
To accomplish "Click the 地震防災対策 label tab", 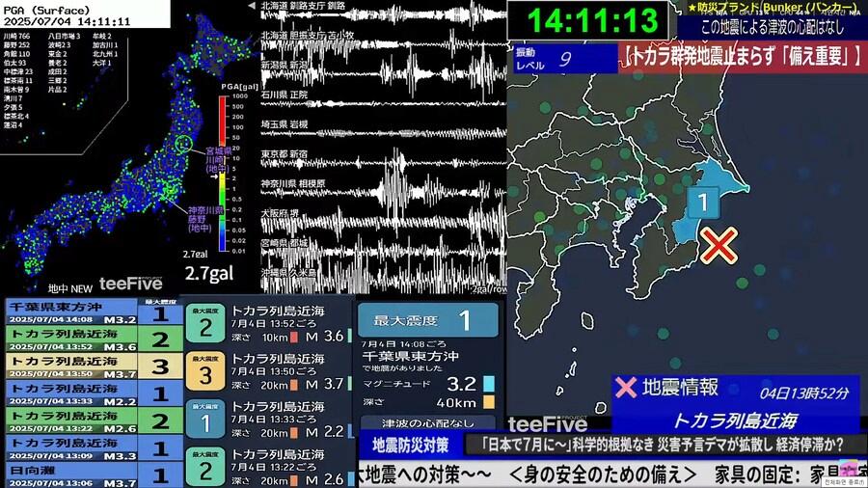I will click(411, 446).
